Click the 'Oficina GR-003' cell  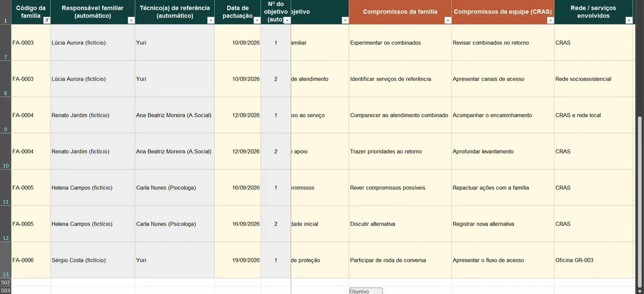pyautogui.click(x=594, y=260)
